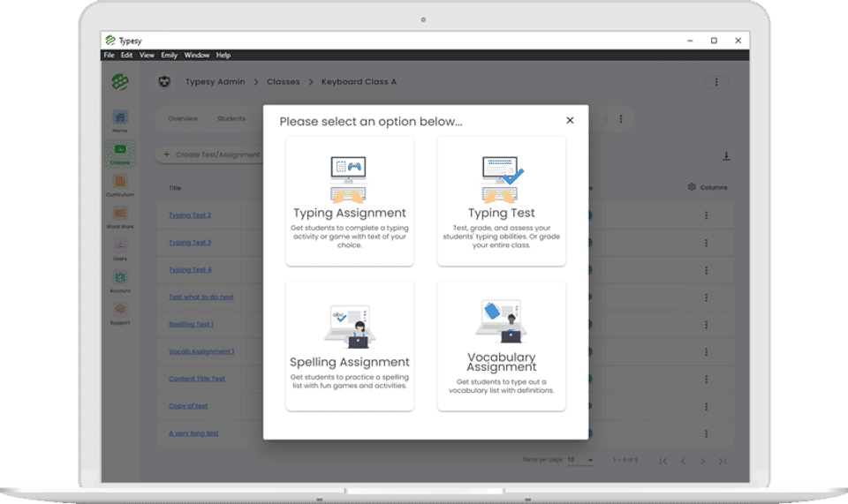Open the Test what to do next link
The image size is (848, 504).
click(x=201, y=297)
